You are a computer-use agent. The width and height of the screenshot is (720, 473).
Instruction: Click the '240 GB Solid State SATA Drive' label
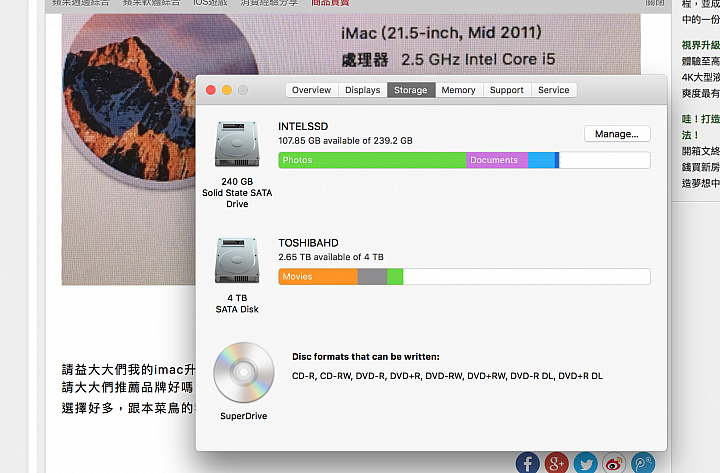[x=237, y=193]
